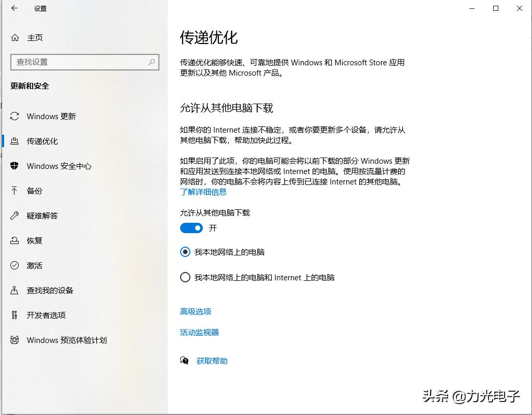Select 我本地网络上的电脑 option

pyautogui.click(x=185, y=252)
